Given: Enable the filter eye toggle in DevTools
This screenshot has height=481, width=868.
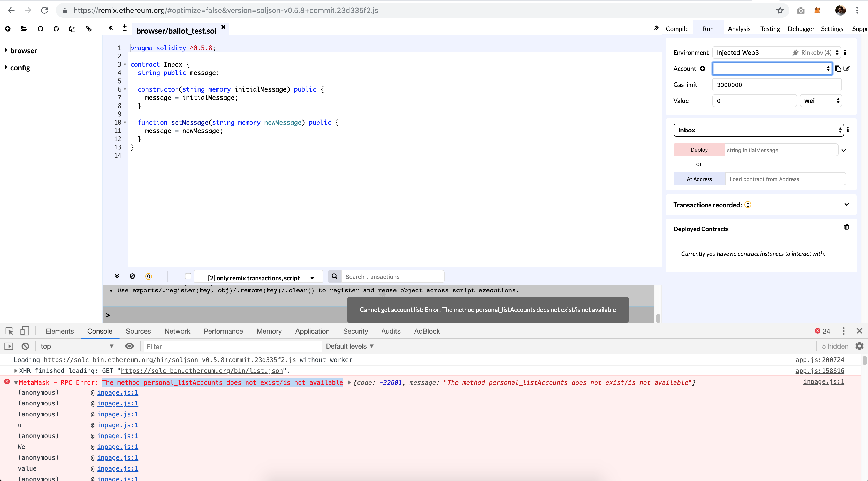Looking at the screenshot, I should click(x=130, y=346).
